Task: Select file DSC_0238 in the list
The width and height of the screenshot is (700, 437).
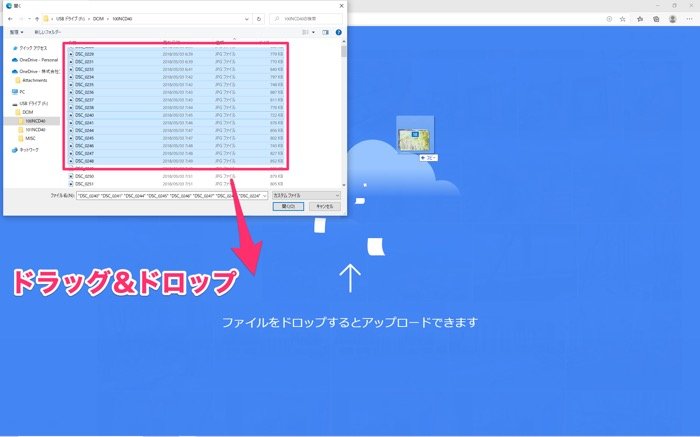Action: (176, 107)
